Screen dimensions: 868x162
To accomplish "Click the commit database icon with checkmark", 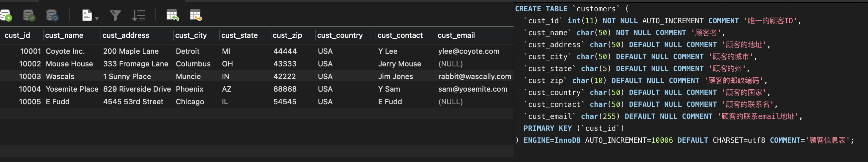I will (x=29, y=16).
